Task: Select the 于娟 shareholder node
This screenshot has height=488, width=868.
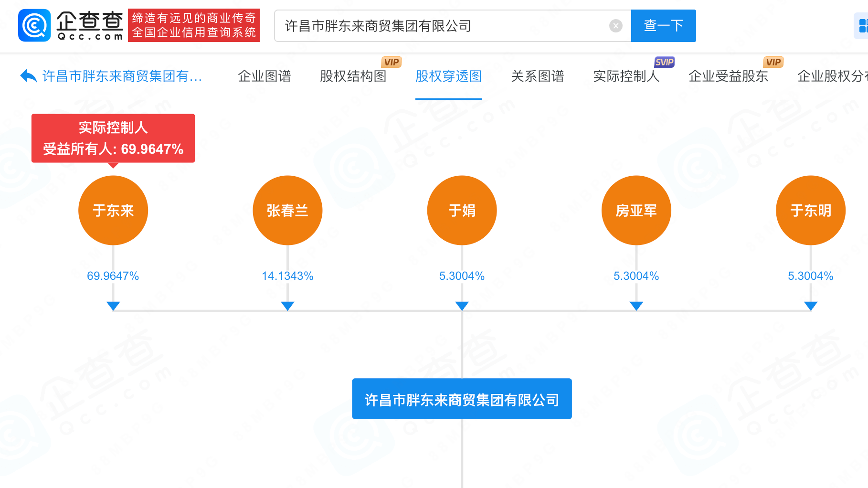Action: click(462, 211)
